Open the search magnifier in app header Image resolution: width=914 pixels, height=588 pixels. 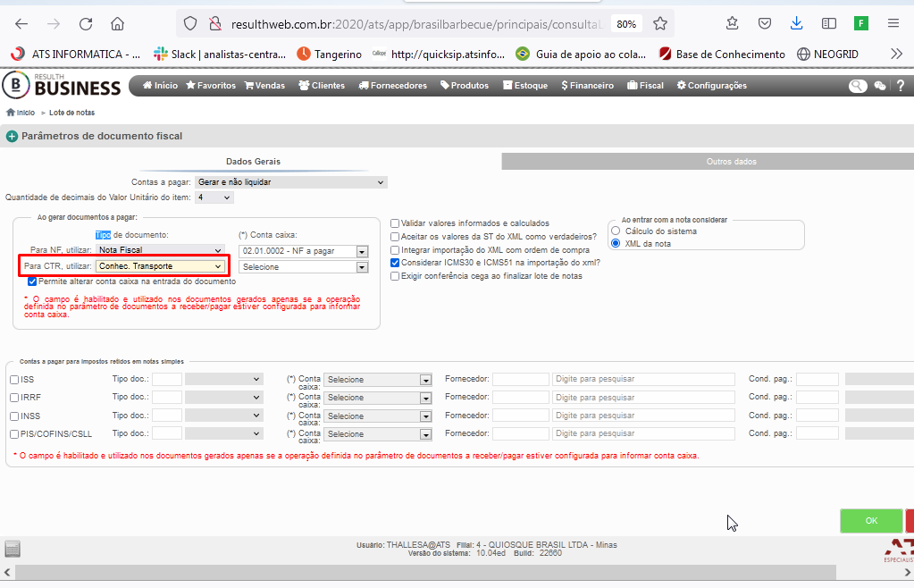(x=858, y=86)
